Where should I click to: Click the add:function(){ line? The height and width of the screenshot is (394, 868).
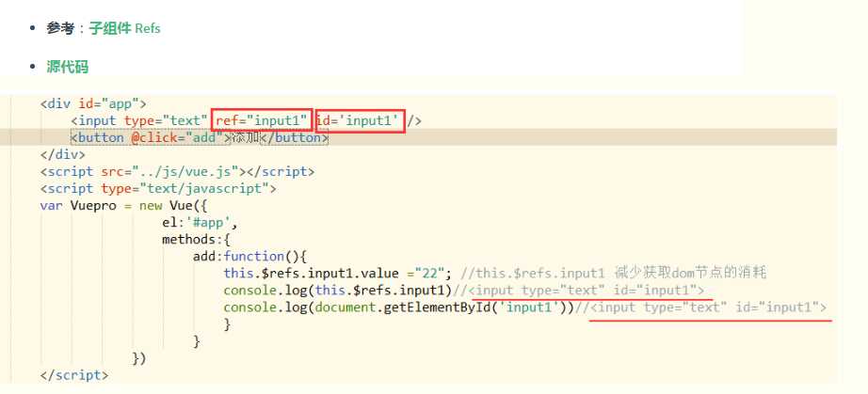tap(249, 257)
